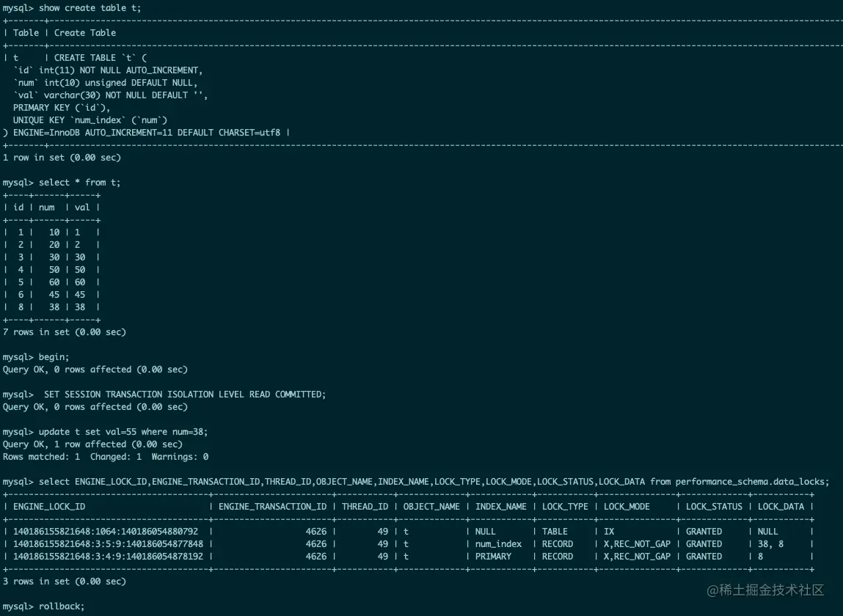Viewport: 843px width, 616px height.
Task: Click the '3 rows in set (0.00 sec)' line
Action: (65, 582)
